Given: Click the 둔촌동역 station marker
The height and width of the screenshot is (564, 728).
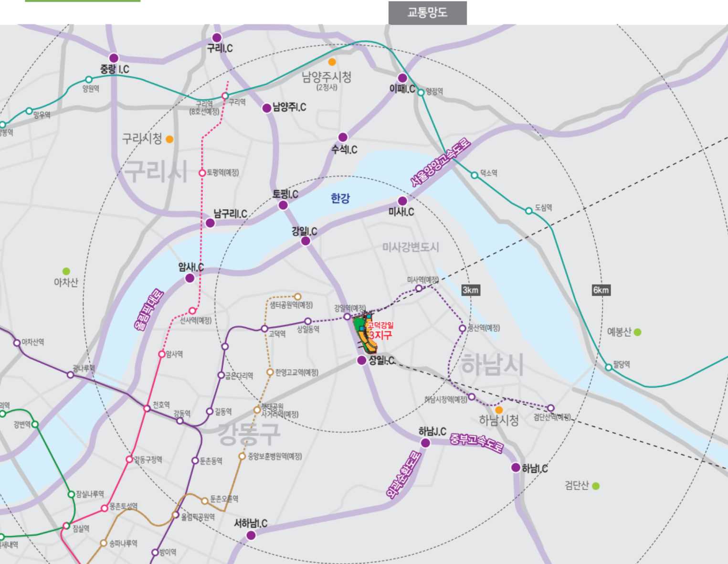Looking at the screenshot, I should tap(195, 460).
